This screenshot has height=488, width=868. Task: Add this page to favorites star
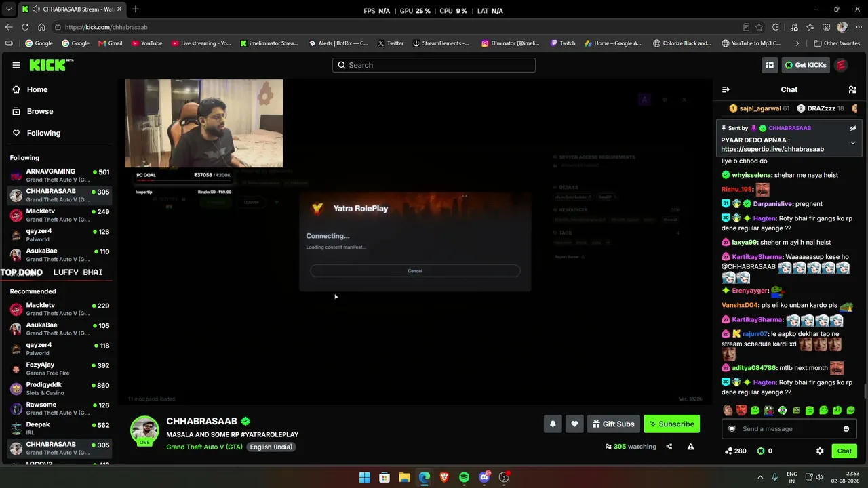pyautogui.click(x=759, y=27)
